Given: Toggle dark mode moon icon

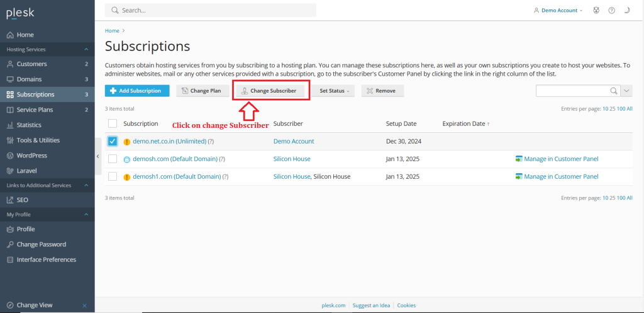Looking at the screenshot, I should click(x=627, y=11).
